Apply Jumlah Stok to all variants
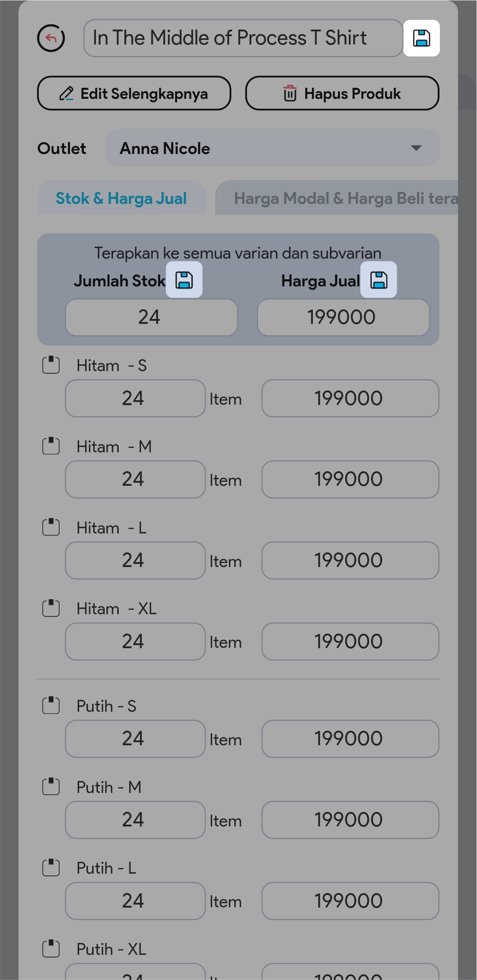The height and width of the screenshot is (980, 477). pyautogui.click(x=184, y=280)
